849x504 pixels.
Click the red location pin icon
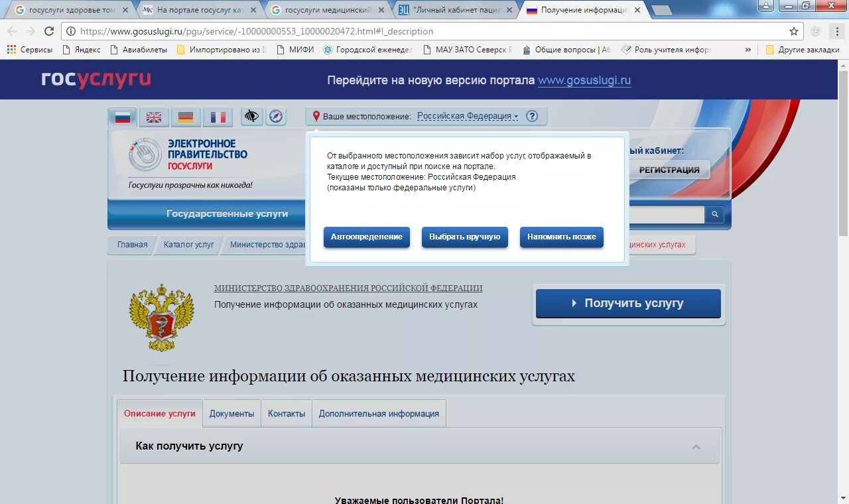point(316,116)
